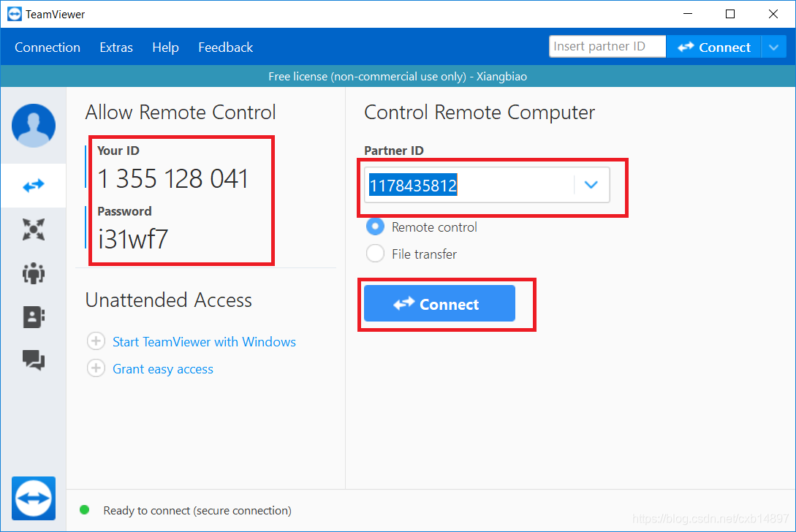Click the Ready to connect status text
Image resolution: width=796 pixels, height=532 pixels.
(197, 510)
